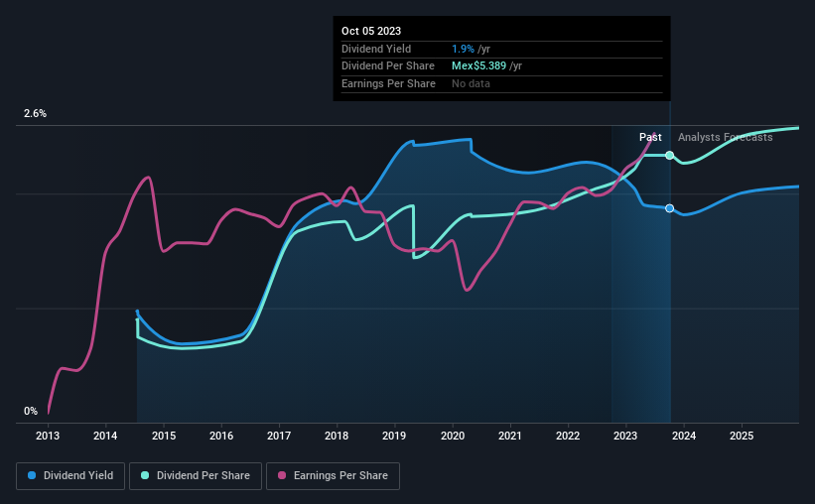
Task: Click the 2016 x-axis label
Action: coord(221,436)
